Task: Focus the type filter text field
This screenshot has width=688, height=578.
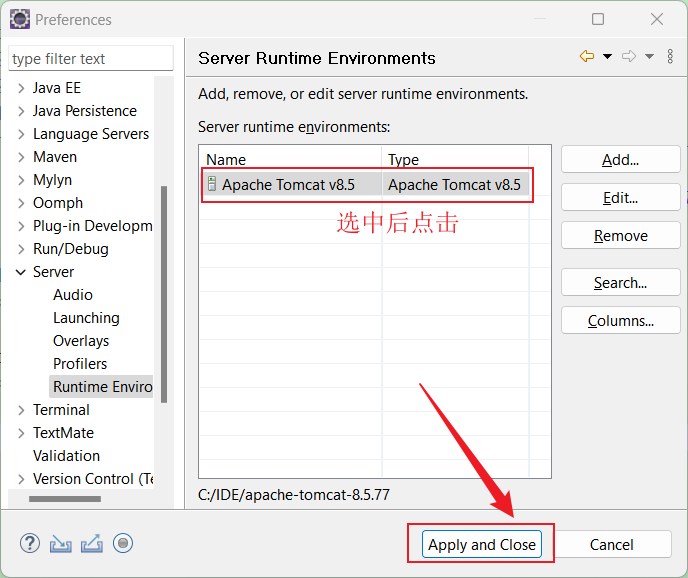Action: coord(91,58)
